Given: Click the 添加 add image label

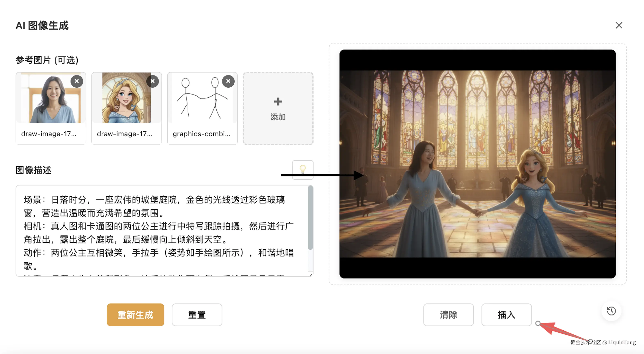Looking at the screenshot, I should (278, 117).
